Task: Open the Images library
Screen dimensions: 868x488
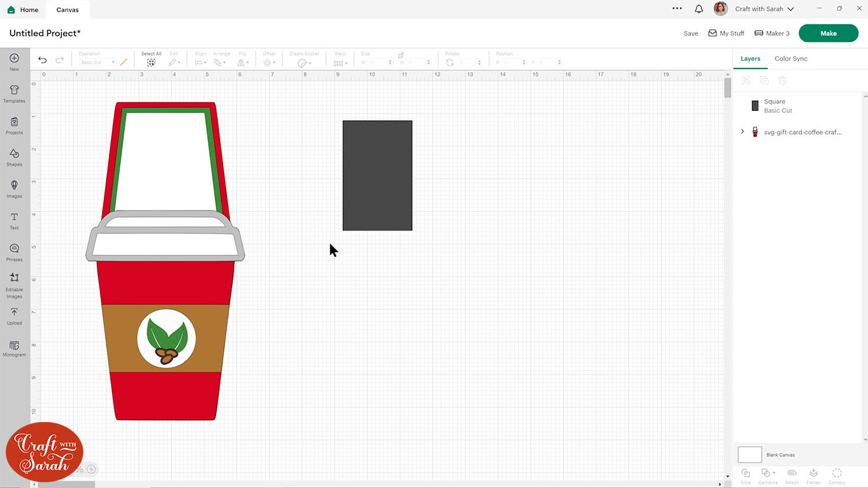Action: [x=14, y=188]
